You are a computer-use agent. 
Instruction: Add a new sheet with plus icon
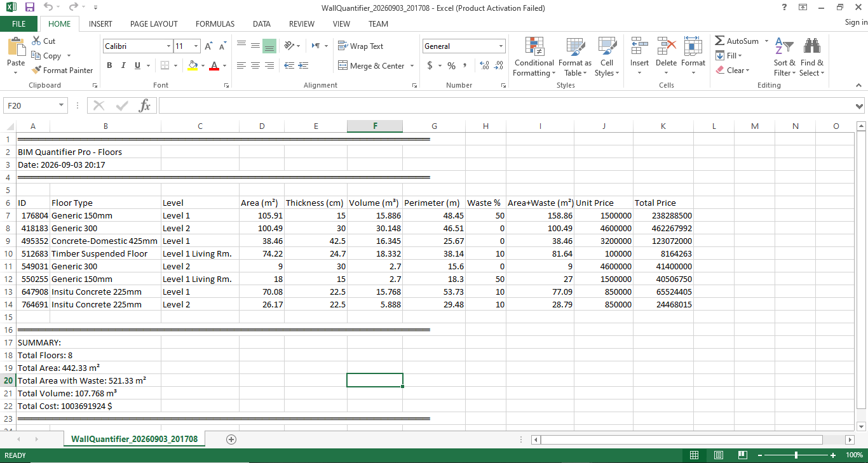[x=231, y=439]
